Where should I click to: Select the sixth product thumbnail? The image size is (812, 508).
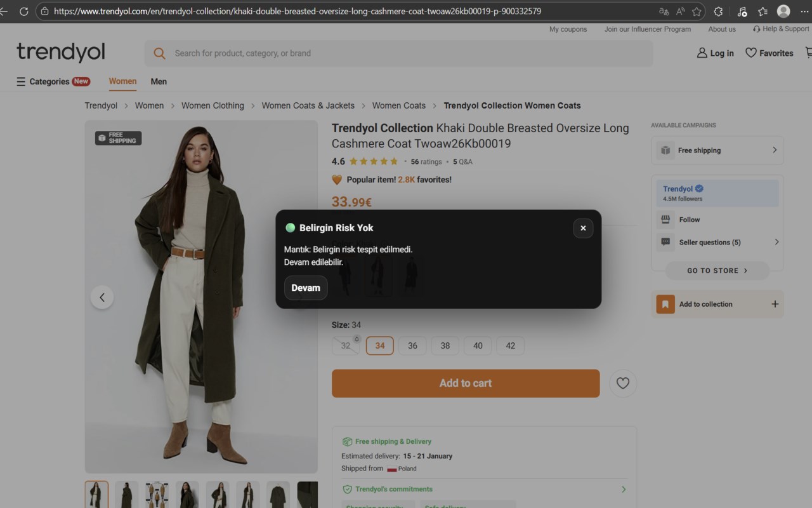(247, 495)
